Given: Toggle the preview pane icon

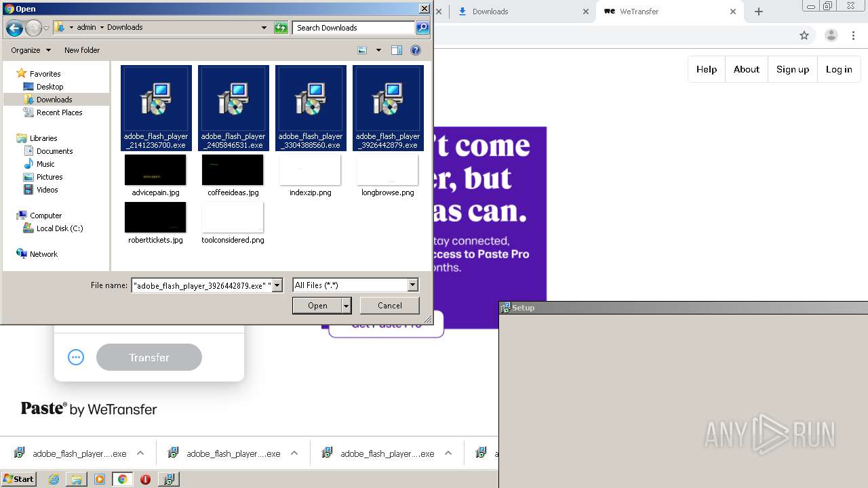Looking at the screenshot, I should click(397, 50).
